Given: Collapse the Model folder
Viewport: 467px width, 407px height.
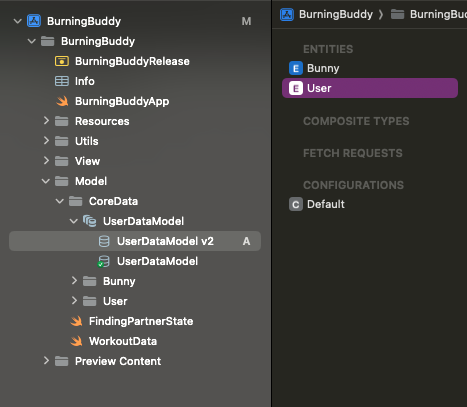Looking at the screenshot, I should pos(46,181).
